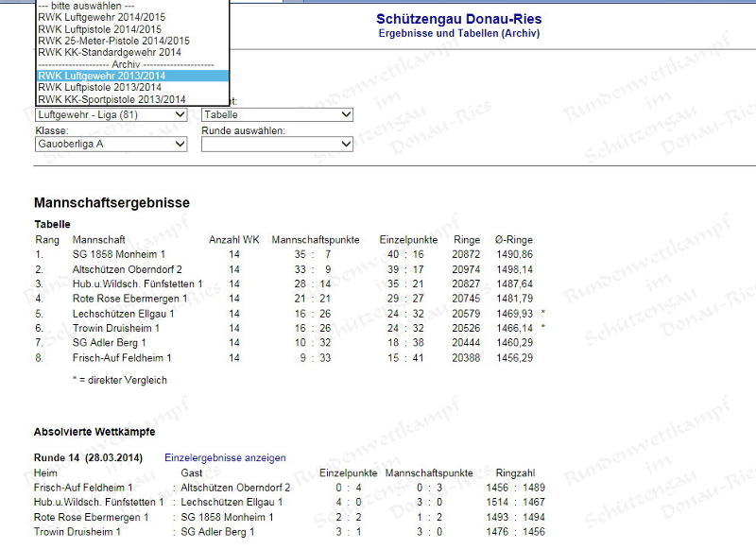
Task: Select RWK KK-Standardgewehr 2014 option
Action: pyautogui.click(x=132, y=53)
